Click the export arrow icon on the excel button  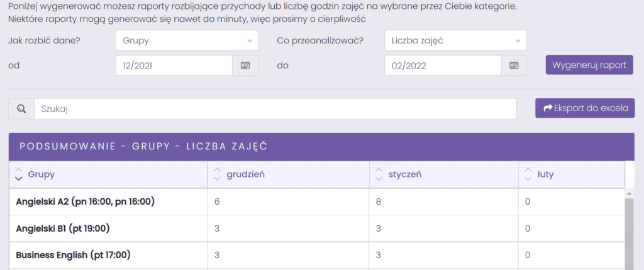point(548,109)
